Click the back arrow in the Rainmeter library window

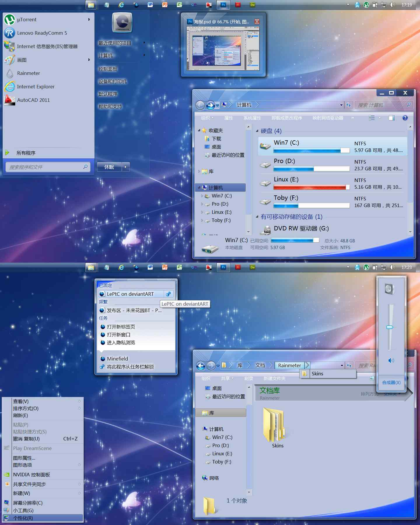(201, 365)
